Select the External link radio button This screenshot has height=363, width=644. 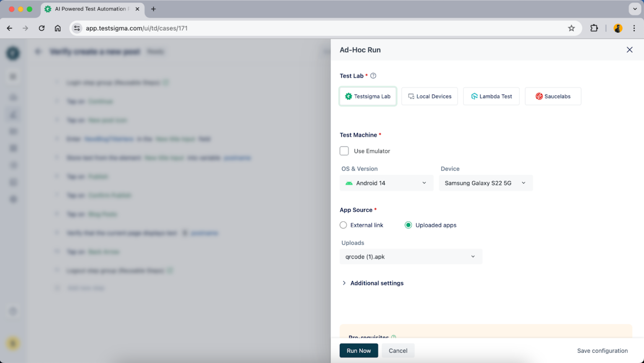343,225
